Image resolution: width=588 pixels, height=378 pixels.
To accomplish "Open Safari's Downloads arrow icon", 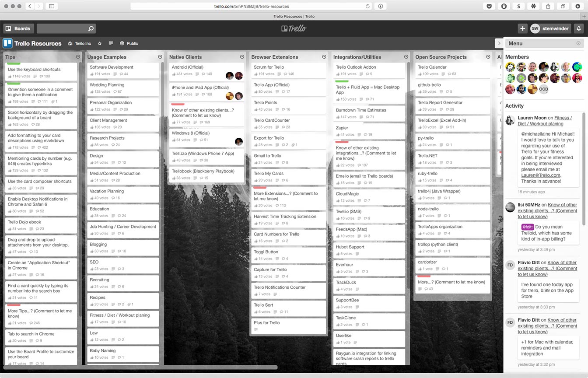I will (x=578, y=6).
